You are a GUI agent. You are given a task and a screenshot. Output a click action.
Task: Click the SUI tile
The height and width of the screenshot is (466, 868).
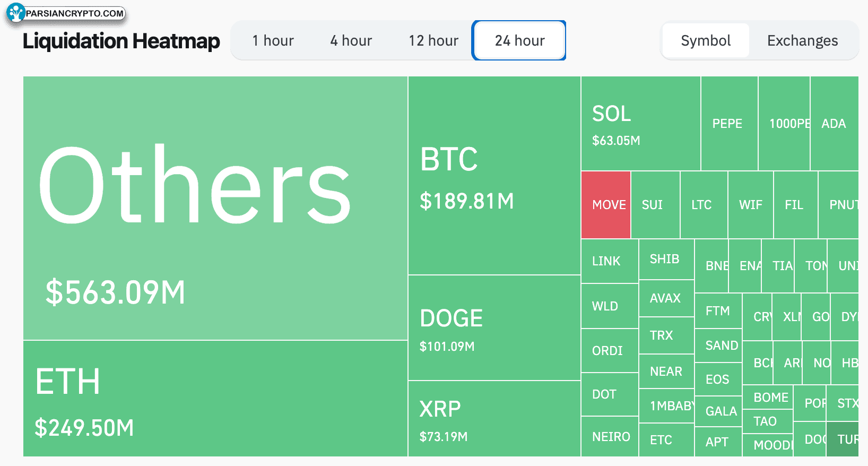655,205
